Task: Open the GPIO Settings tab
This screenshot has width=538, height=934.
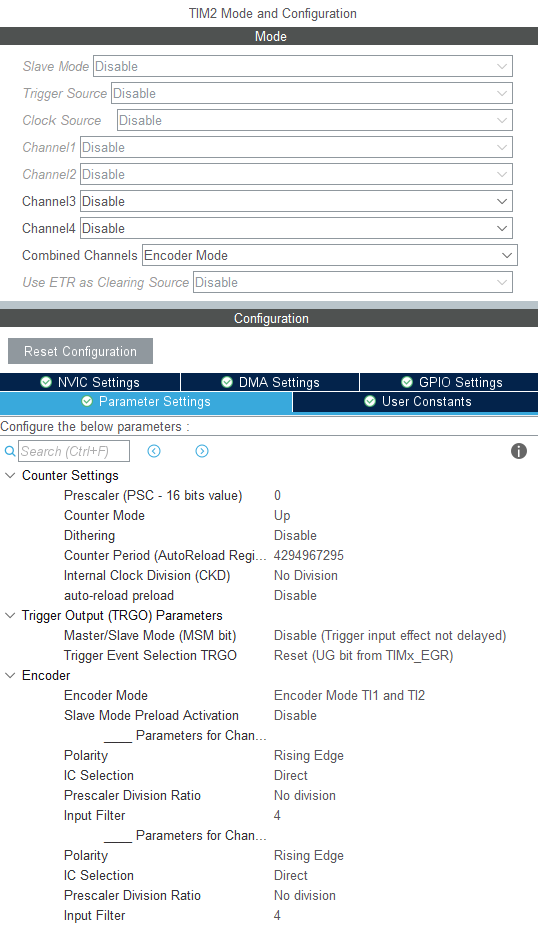Action: pyautogui.click(x=449, y=382)
